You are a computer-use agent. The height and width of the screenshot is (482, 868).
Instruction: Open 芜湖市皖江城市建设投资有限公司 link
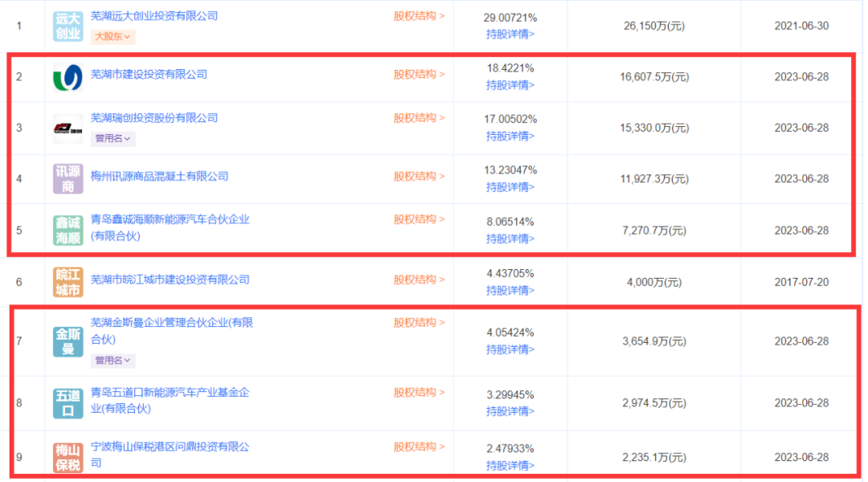point(170,280)
